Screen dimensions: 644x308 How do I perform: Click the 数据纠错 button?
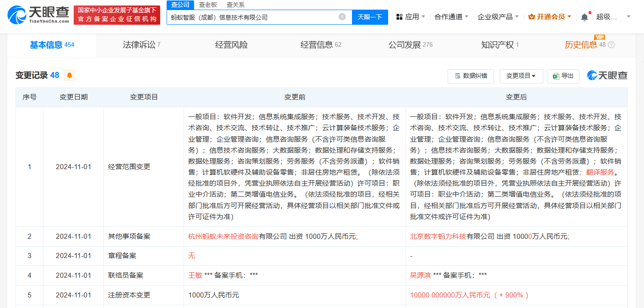(471, 76)
